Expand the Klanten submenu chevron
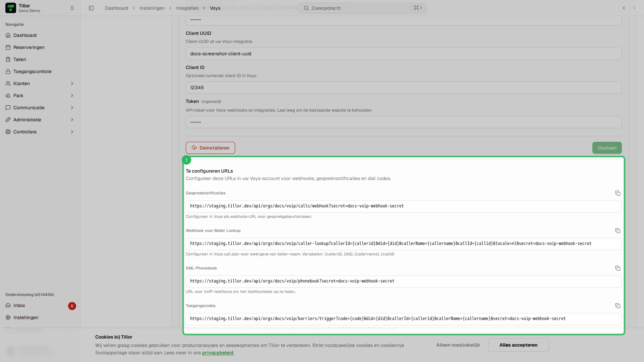 72,83
